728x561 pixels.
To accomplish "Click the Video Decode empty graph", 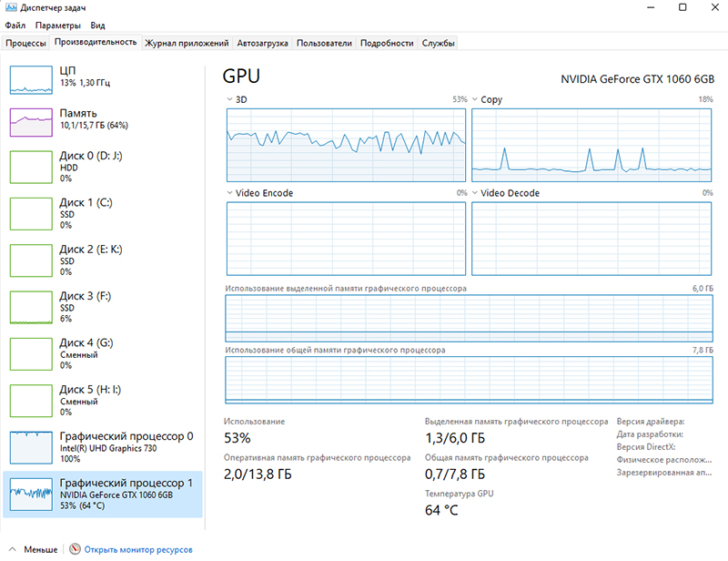I will 591,239.
